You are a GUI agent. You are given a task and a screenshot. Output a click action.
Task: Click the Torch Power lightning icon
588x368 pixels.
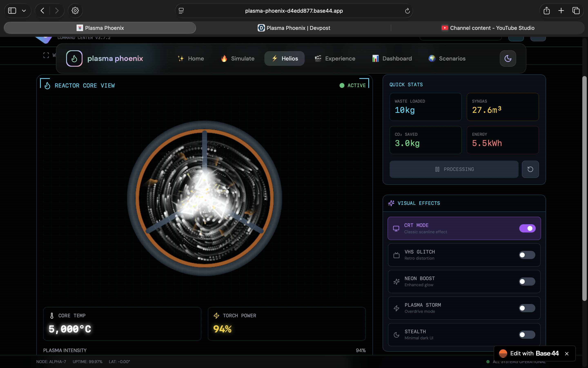(x=216, y=316)
